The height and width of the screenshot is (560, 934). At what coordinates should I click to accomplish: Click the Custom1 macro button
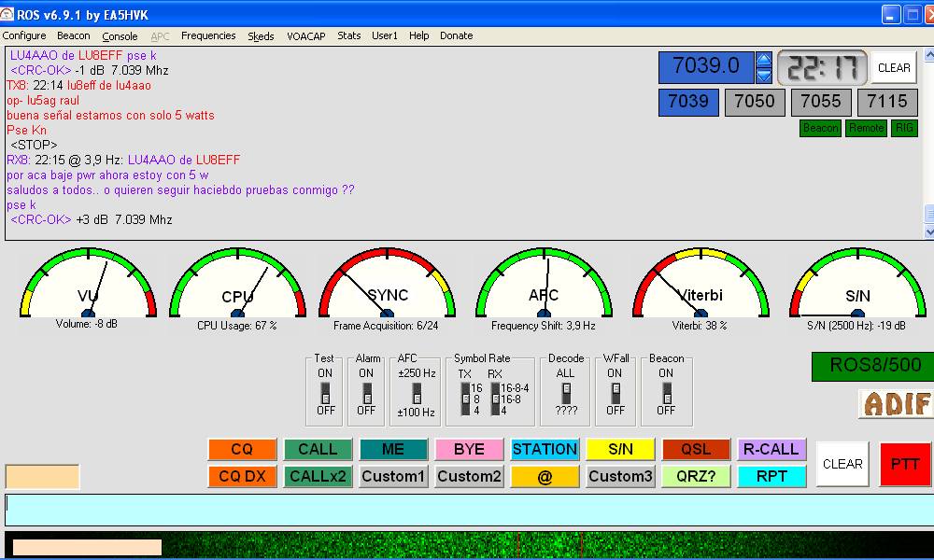click(393, 477)
